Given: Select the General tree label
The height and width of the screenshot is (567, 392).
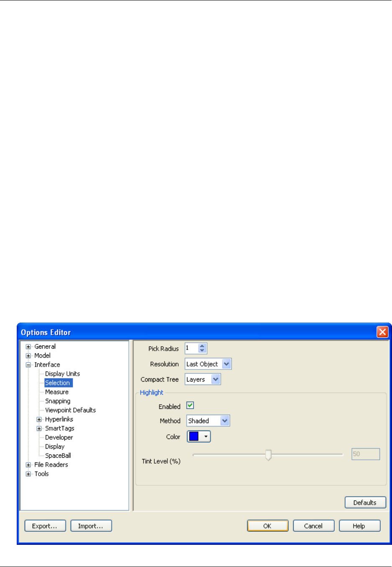Looking at the screenshot, I should (45, 346).
